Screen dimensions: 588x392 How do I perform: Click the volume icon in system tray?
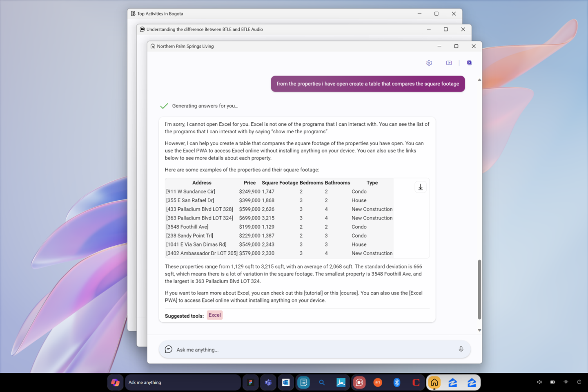coord(539,382)
